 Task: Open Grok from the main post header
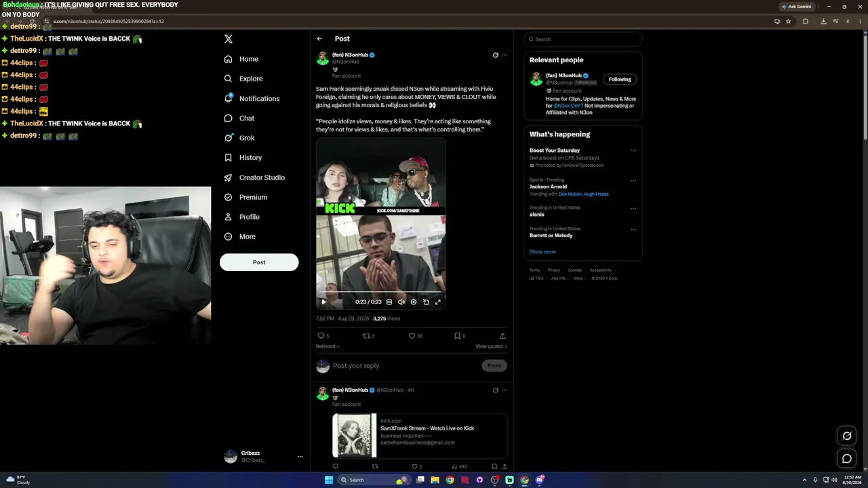(495, 55)
